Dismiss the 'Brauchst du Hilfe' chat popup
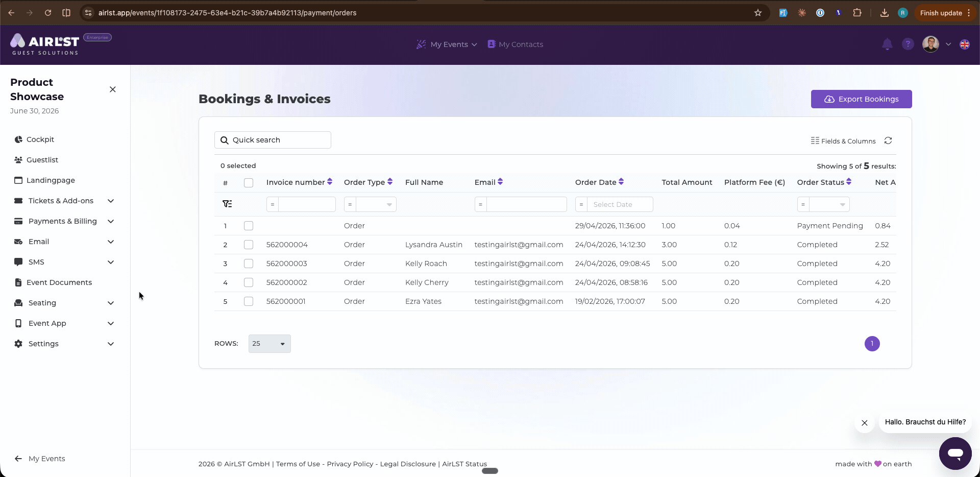This screenshot has height=477, width=980. pos(865,423)
